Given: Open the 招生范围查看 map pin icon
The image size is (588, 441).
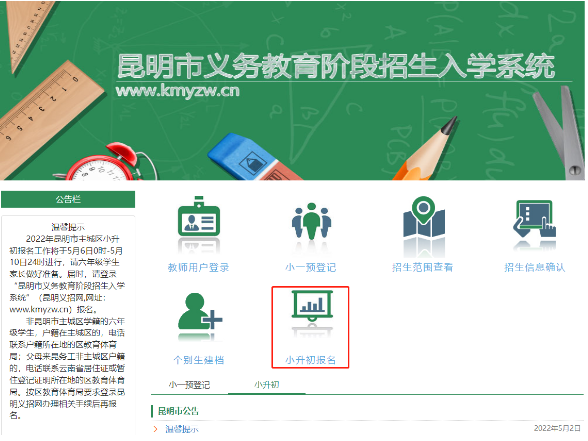Looking at the screenshot, I should [x=424, y=217].
